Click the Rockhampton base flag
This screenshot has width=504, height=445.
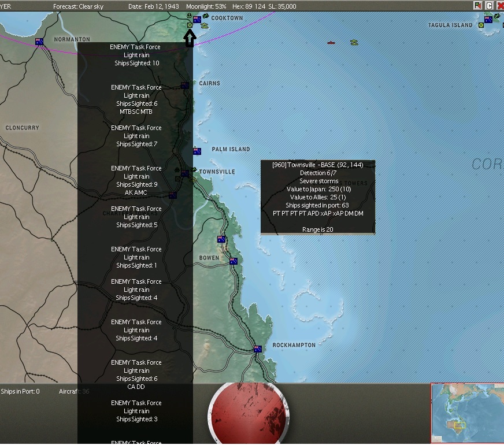coord(257,349)
